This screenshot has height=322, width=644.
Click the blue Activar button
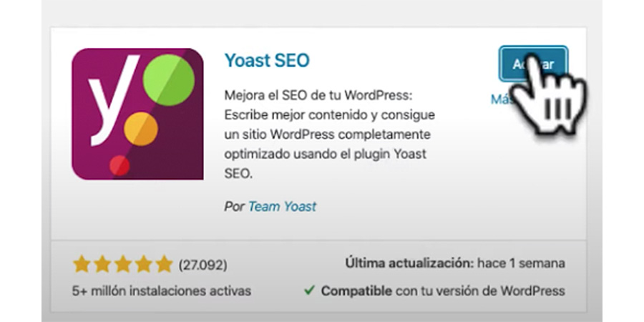click(x=533, y=64)
